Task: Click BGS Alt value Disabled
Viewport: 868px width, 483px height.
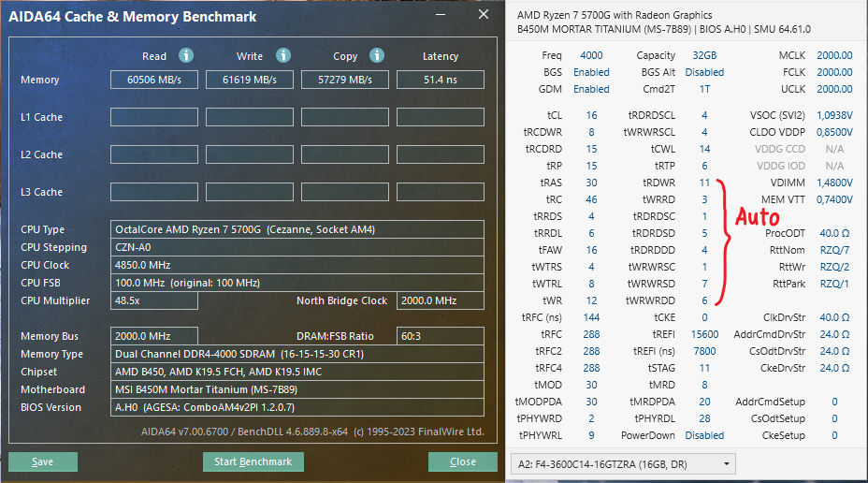Action: click(x=704, y=72)
